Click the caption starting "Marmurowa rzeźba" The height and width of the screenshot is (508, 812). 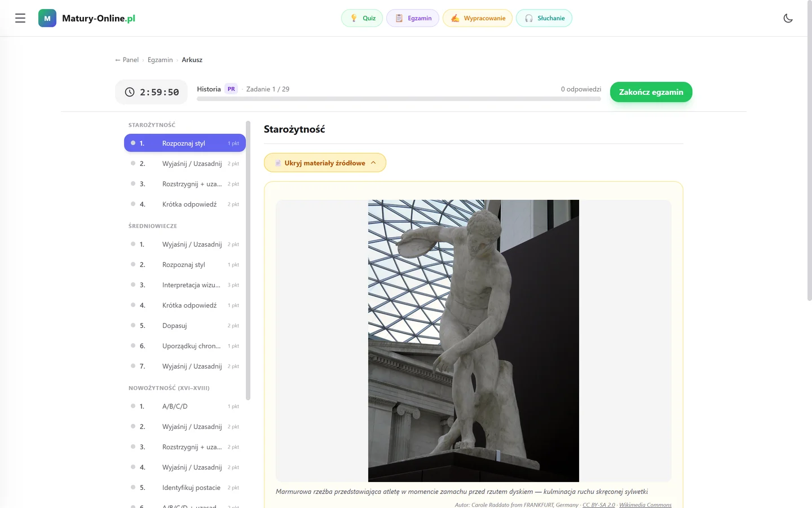462,492
